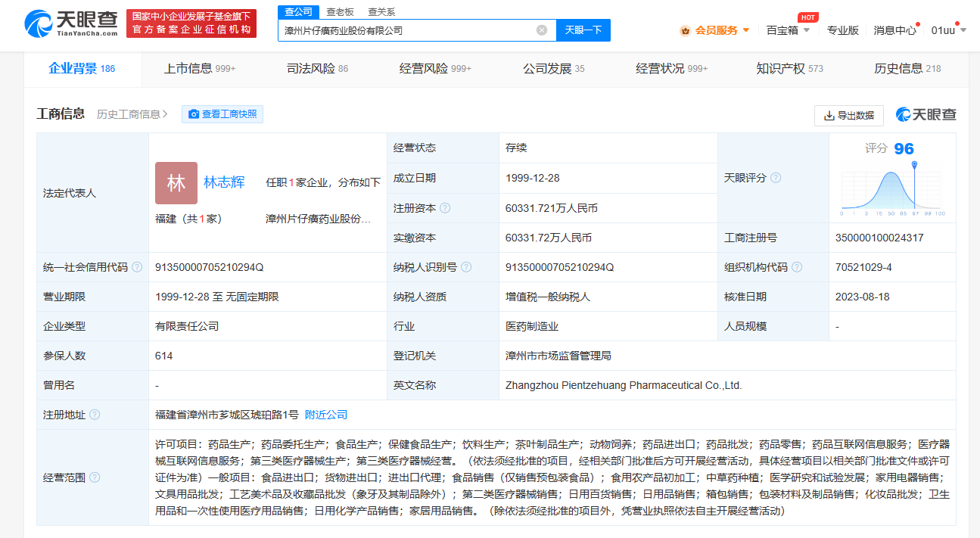Open the 会员服务 dropdown
Screen dimensions: 980x538
pos(715,30)
